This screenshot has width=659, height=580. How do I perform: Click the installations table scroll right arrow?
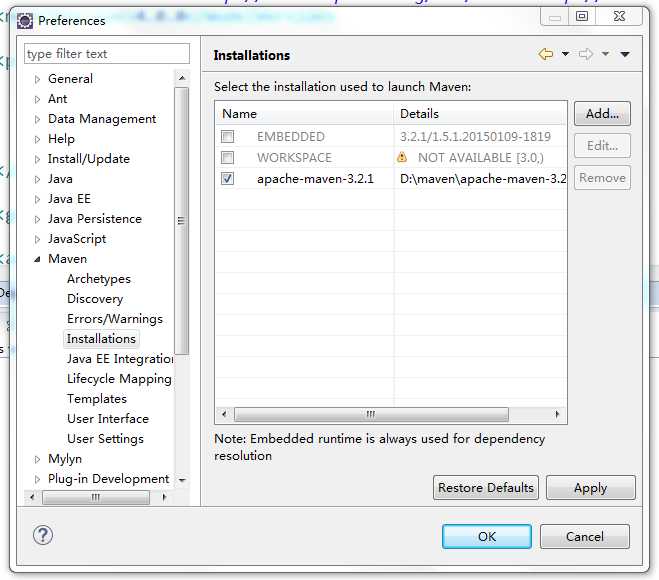pos(557,414)
